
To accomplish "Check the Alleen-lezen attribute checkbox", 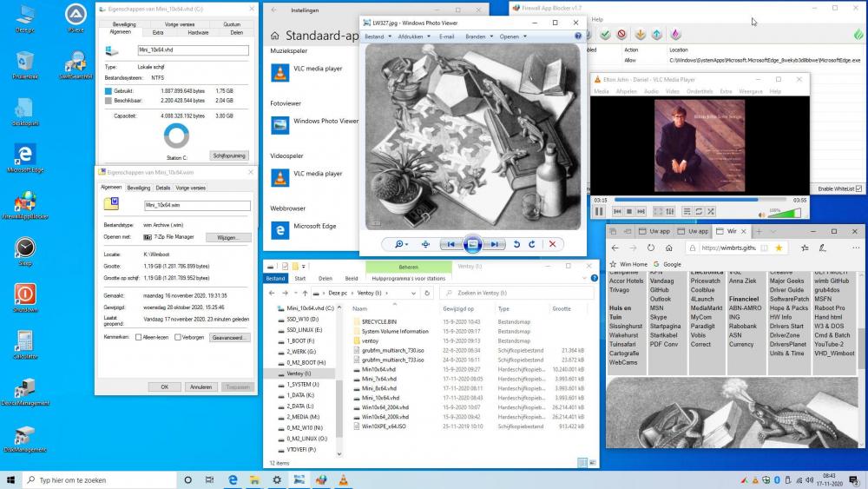I will pos(139,337).
